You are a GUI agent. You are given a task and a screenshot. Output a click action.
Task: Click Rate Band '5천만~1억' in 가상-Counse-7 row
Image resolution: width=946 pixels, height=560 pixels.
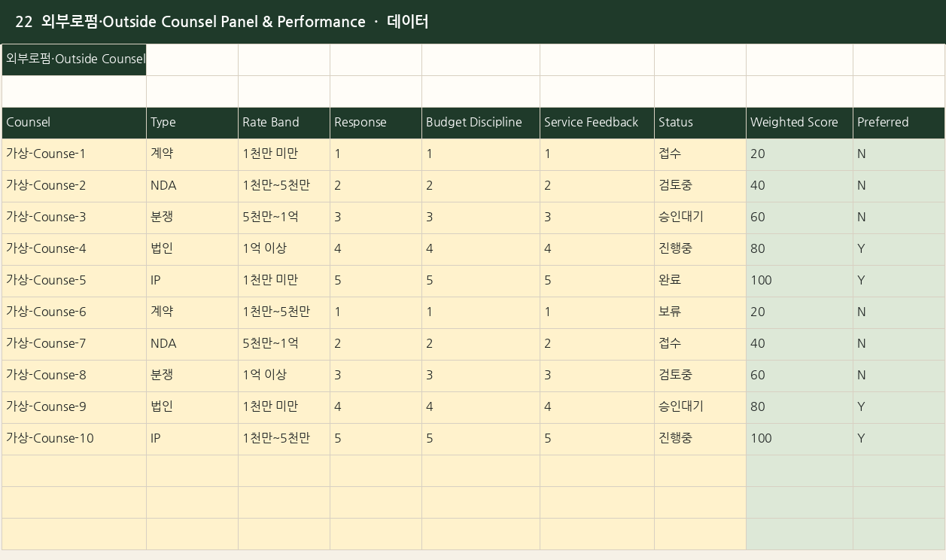click(x=284, y=344)
